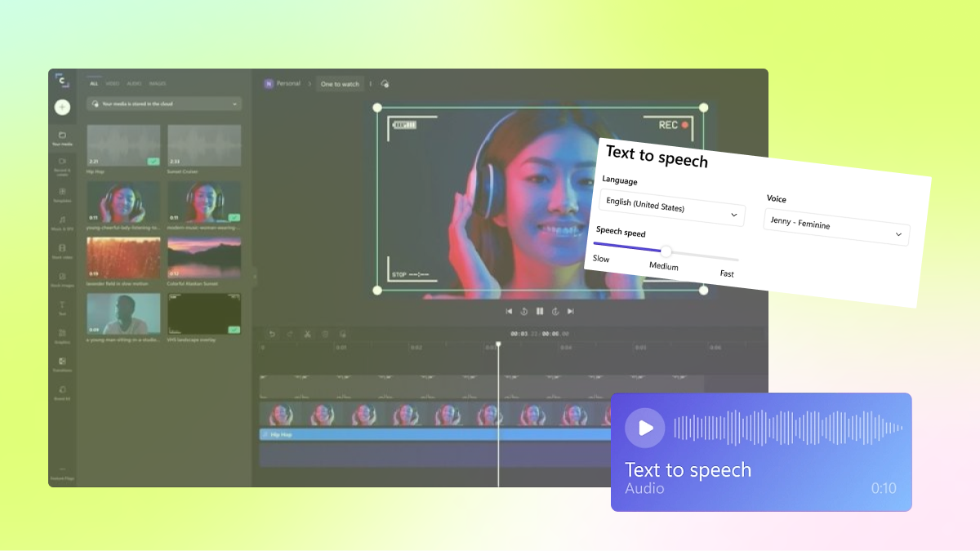The height and width of the screenshot is (551, 980).
Task: Select the modern music woman video thumbnail
Action: (x=204, y=202)
